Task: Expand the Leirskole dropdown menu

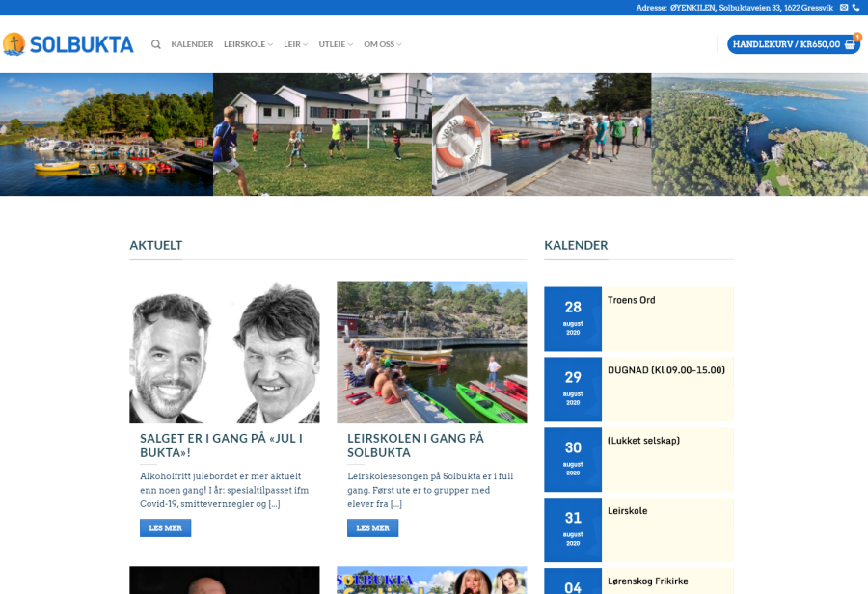Action: [x=248, y=44]
